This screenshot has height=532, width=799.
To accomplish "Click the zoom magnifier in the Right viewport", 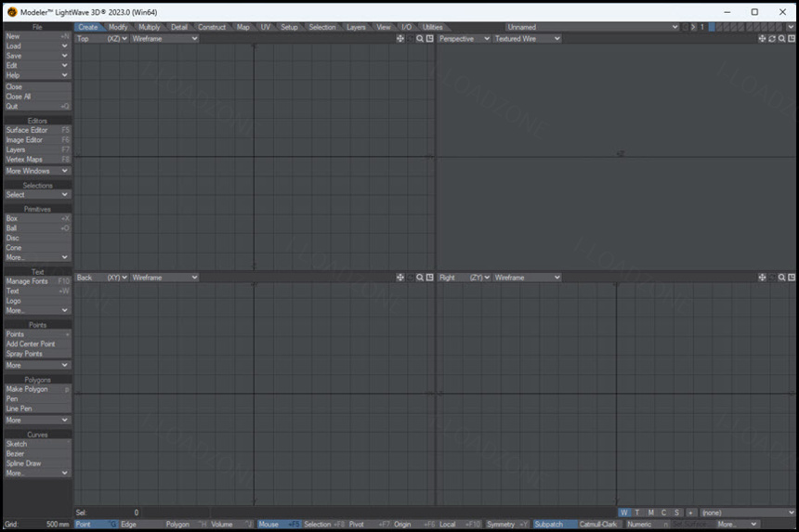I will pyautogui.click(x=781, y=278).
